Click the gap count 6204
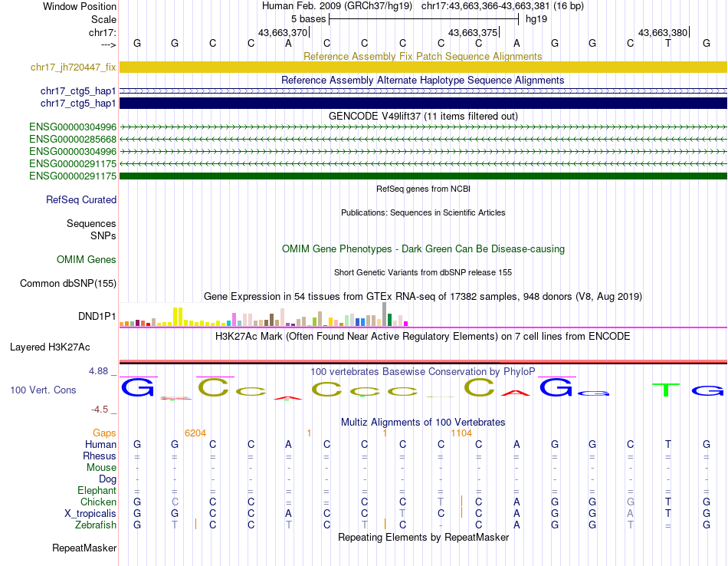 195,433
